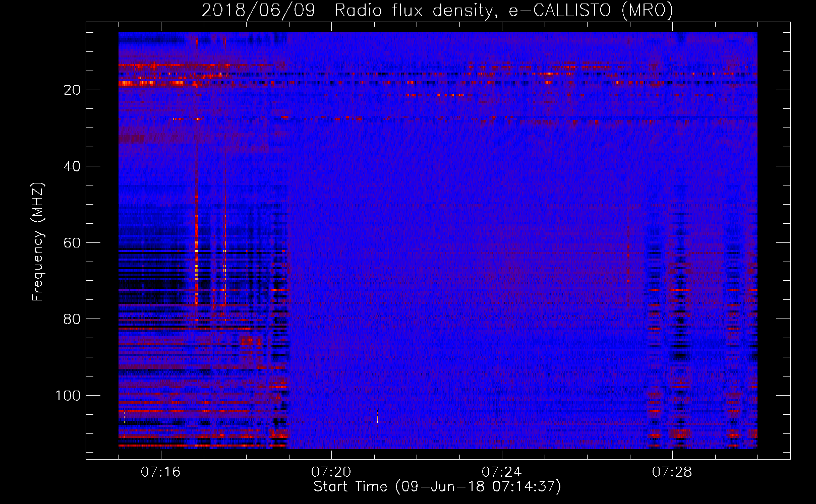The height and width of the screenshot is (504, 816).
Task: Click the frequency tick label 60
Action: coord(73,243)
